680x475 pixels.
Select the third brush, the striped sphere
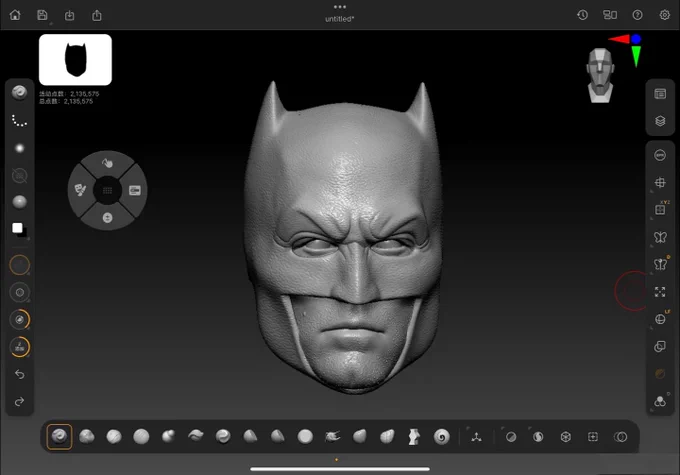coord(114,436)
